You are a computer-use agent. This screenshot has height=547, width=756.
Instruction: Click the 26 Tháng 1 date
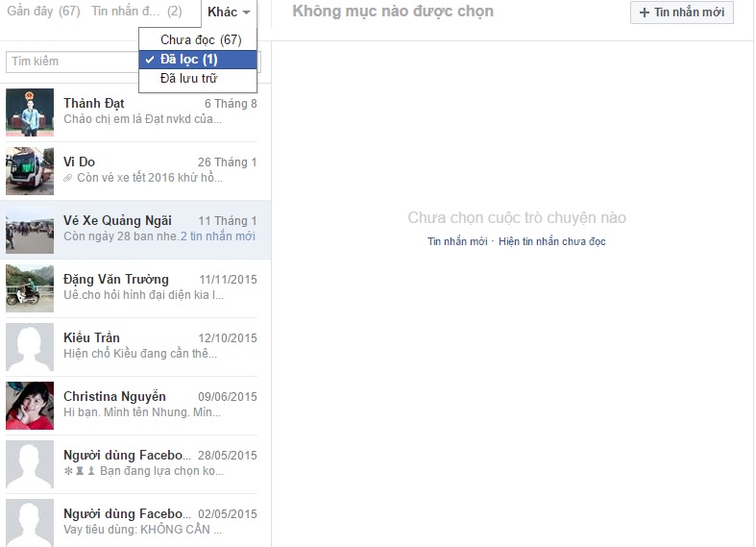[x=227, y=162]
